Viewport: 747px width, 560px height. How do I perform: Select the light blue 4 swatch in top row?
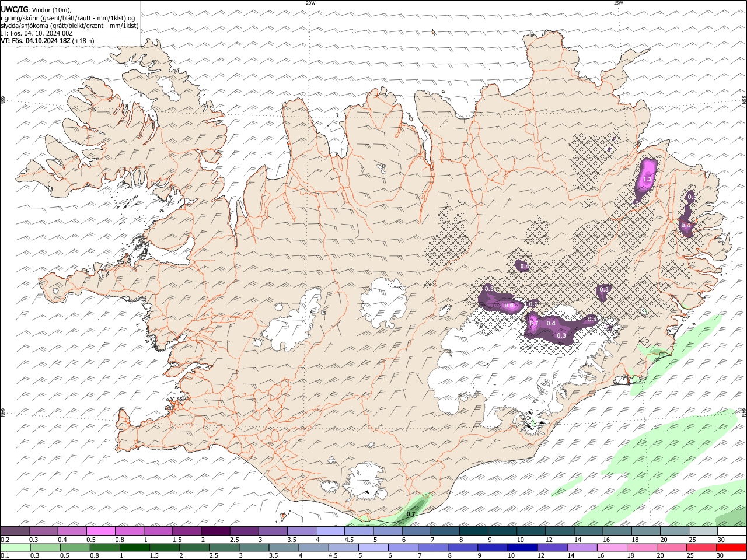coord(330,531)
